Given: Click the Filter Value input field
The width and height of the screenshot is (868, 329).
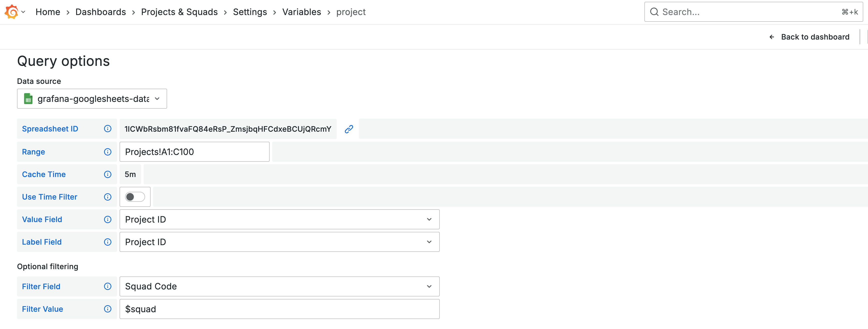Looking at the screenshot, I should (279, 309).
